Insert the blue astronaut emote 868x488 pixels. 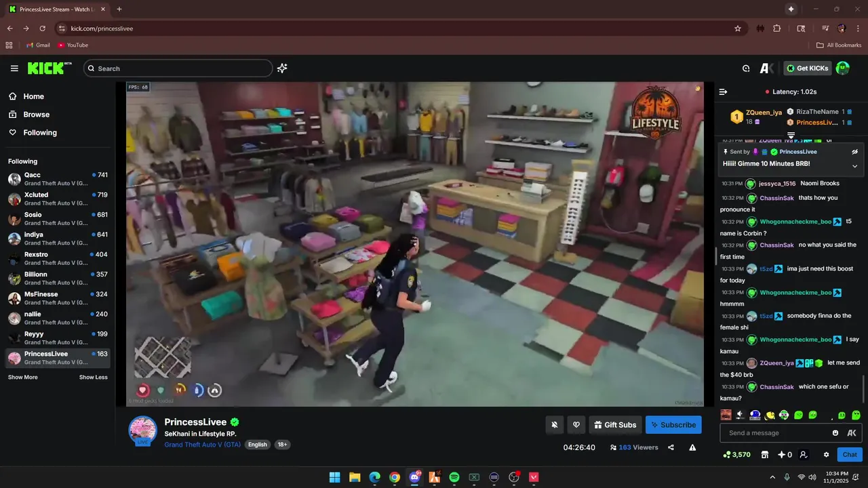[x=755, y=415]
